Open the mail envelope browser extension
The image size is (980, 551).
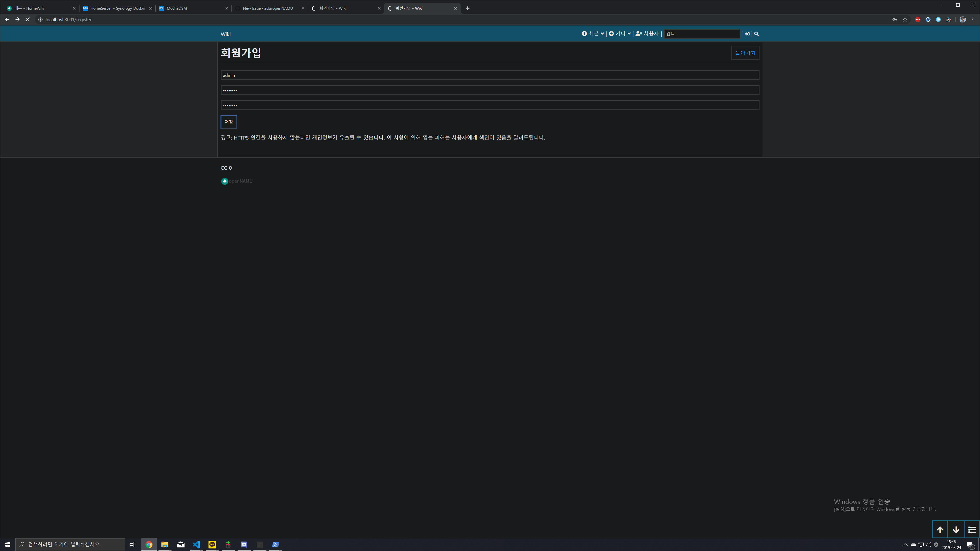(x=938, y=19)
